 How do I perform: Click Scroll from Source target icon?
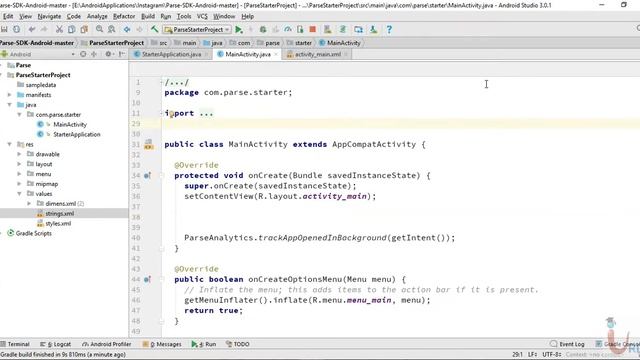coord(83,54)
